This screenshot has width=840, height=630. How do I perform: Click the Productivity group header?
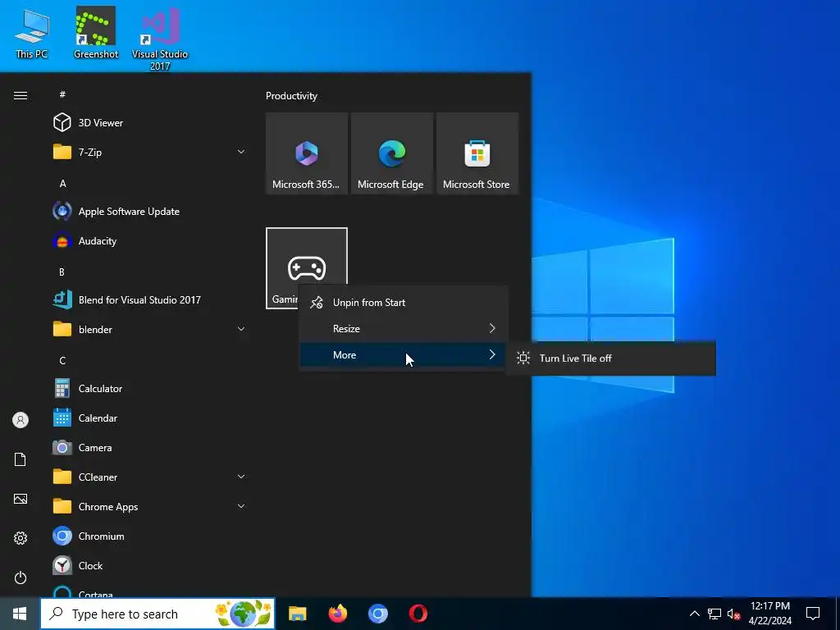tap(291, 96)
